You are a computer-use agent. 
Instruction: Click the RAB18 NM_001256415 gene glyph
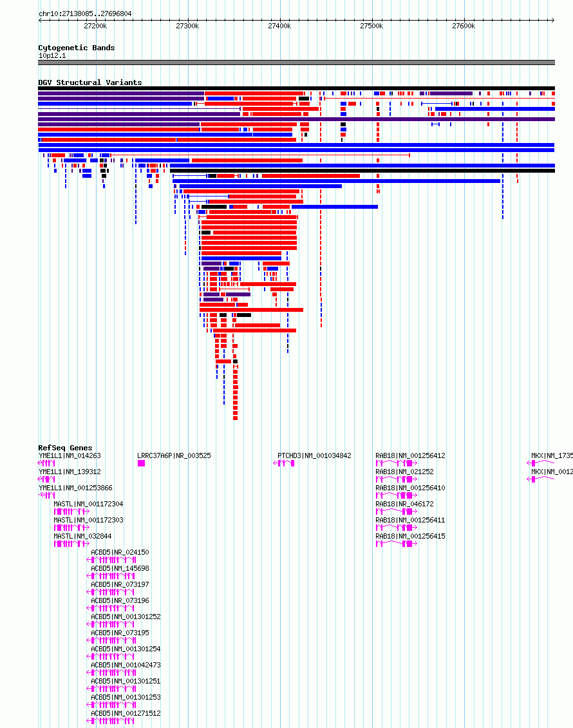[x=396, y=544]
